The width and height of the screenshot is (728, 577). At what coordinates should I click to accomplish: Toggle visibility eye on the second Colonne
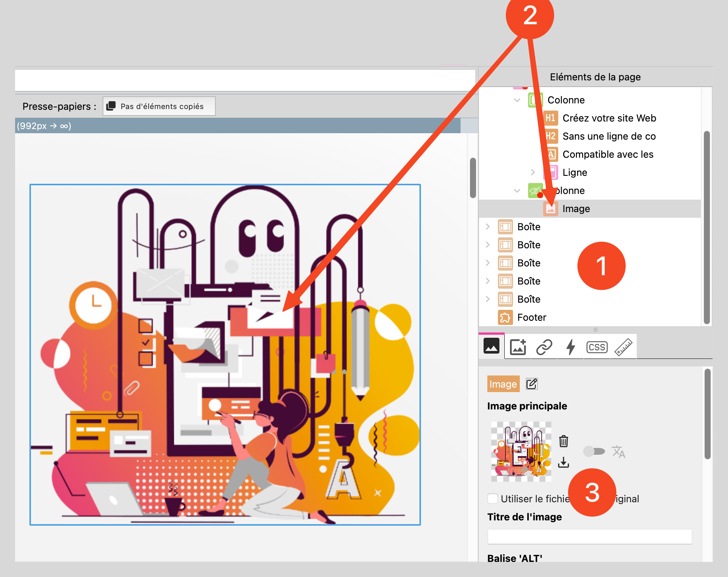[x=535, y=191]
